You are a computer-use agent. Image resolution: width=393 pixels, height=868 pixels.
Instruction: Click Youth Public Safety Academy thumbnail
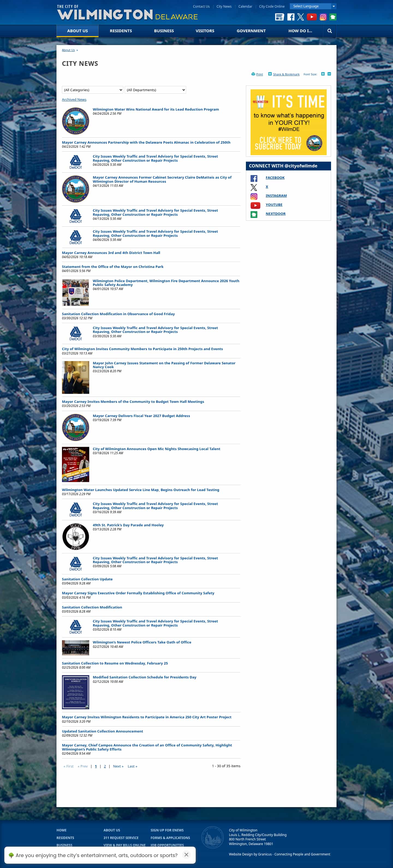click(x=75, y=292)
